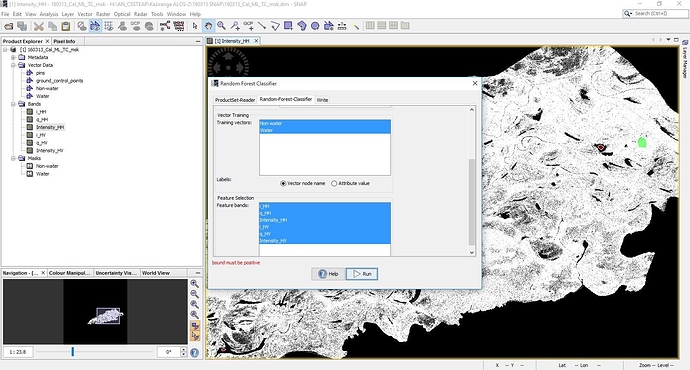The width and height of the screenshot is (690, 370).
Task: Minimize the Product Explorer panel group
Action: (198, 41)
